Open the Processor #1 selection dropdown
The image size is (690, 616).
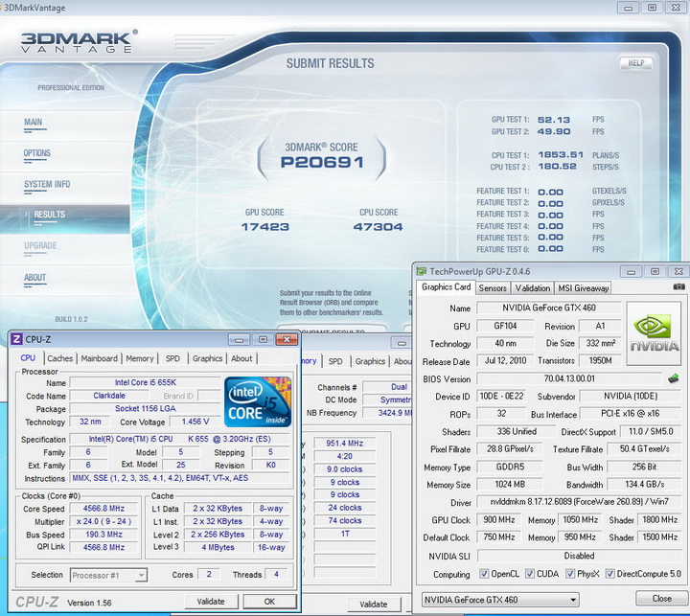(x=108, y=575)
